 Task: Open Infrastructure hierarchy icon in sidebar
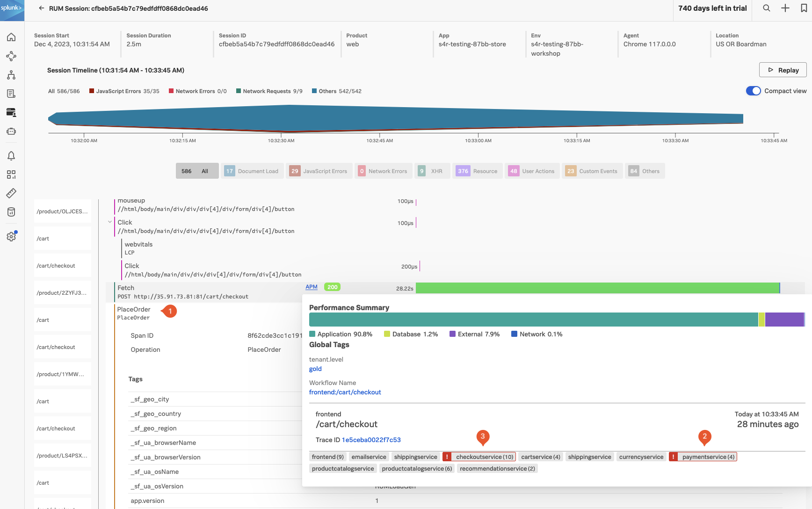click(x=12, y=75)
